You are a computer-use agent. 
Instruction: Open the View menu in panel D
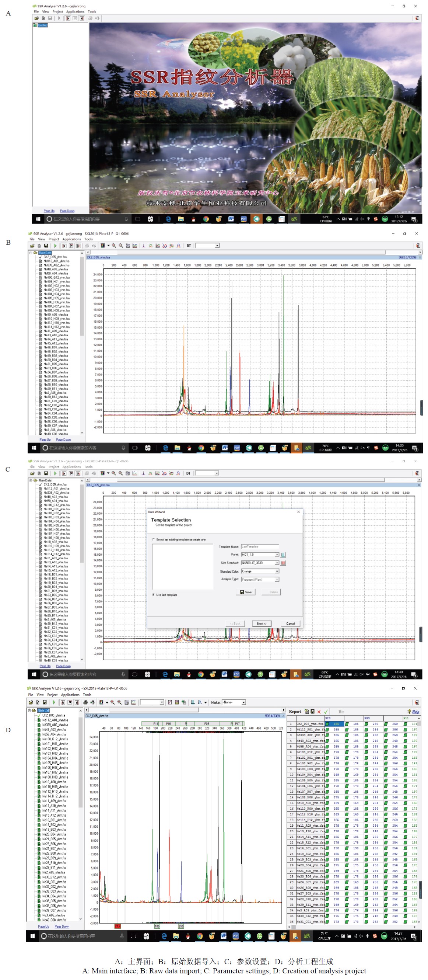(40, 695)
